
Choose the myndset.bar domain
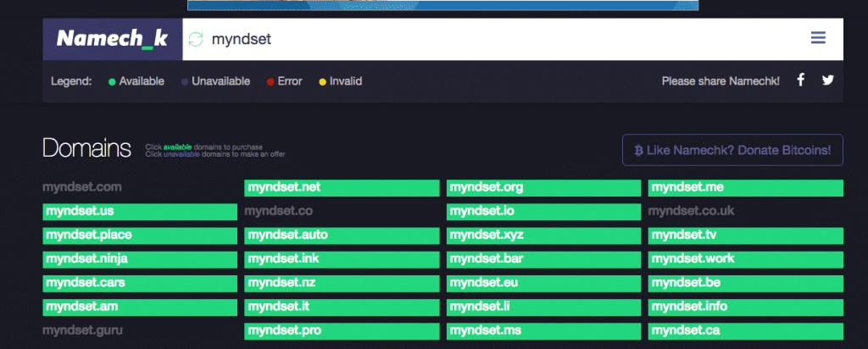pos(543,259)
